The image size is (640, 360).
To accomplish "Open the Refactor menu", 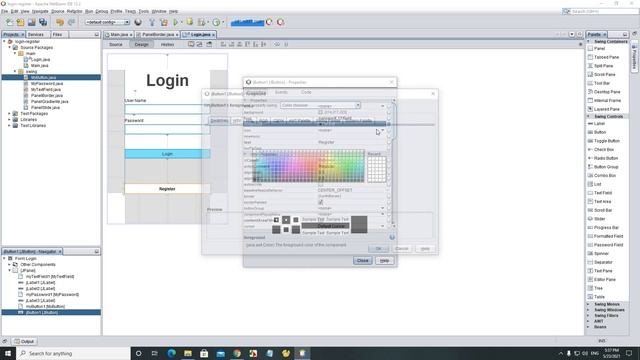I will click(74, 11).
